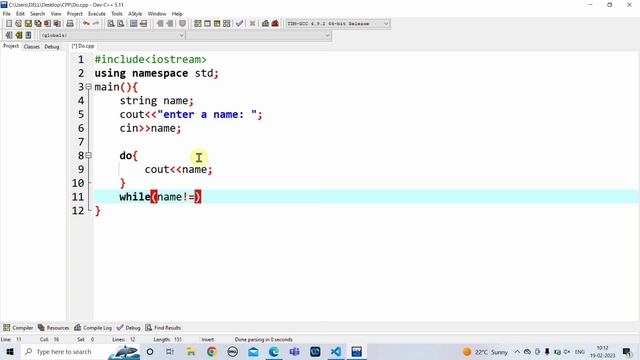Open the AStyle menu
Viewport: 640px width, 360px height.
(x=135, y=14)
